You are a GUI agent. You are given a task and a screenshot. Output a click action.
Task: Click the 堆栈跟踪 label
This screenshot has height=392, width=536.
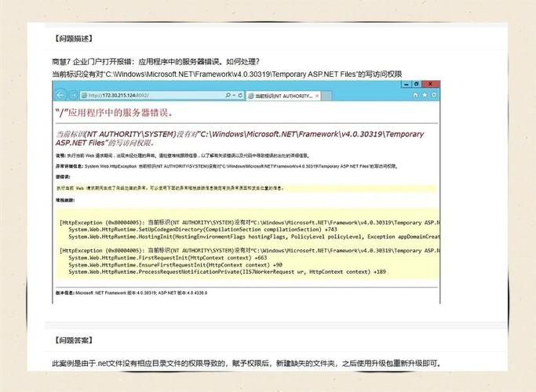[65, 200]
